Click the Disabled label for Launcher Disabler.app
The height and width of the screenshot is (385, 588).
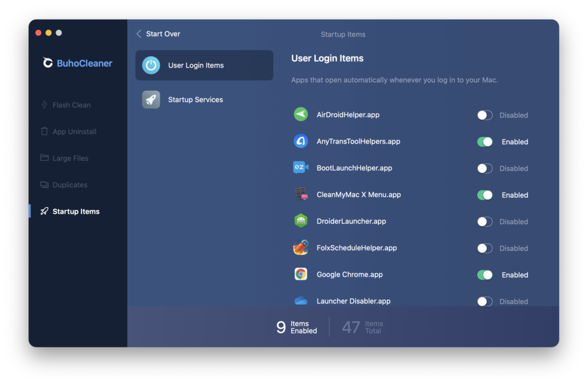(513, 301)
